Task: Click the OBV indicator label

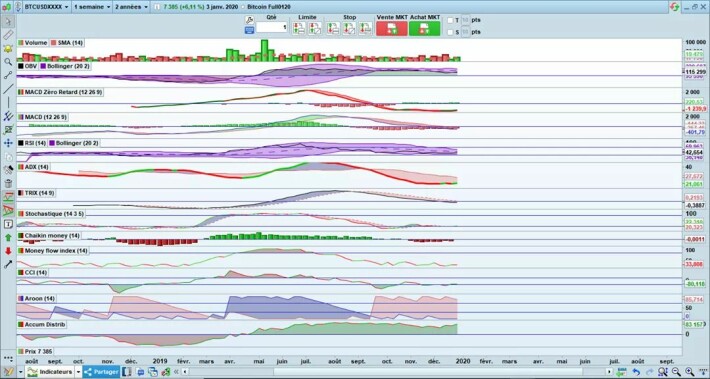Action: pos(27,66)
